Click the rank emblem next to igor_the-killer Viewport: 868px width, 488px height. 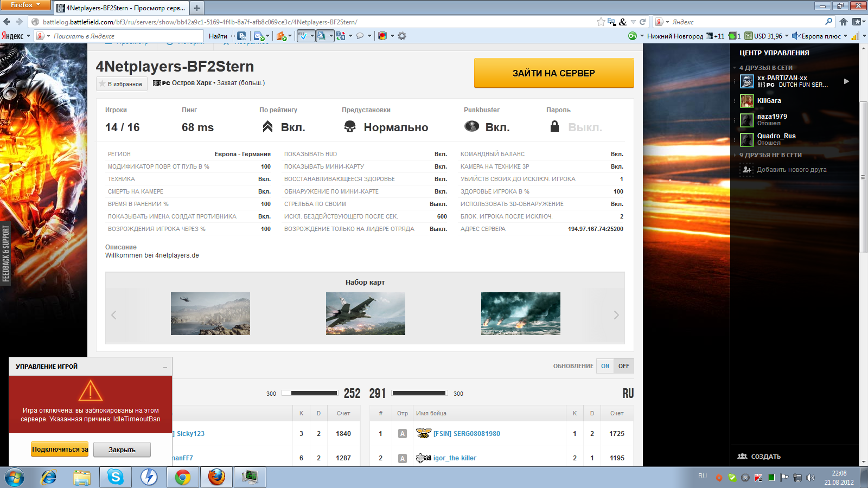(x=424, y=458)
